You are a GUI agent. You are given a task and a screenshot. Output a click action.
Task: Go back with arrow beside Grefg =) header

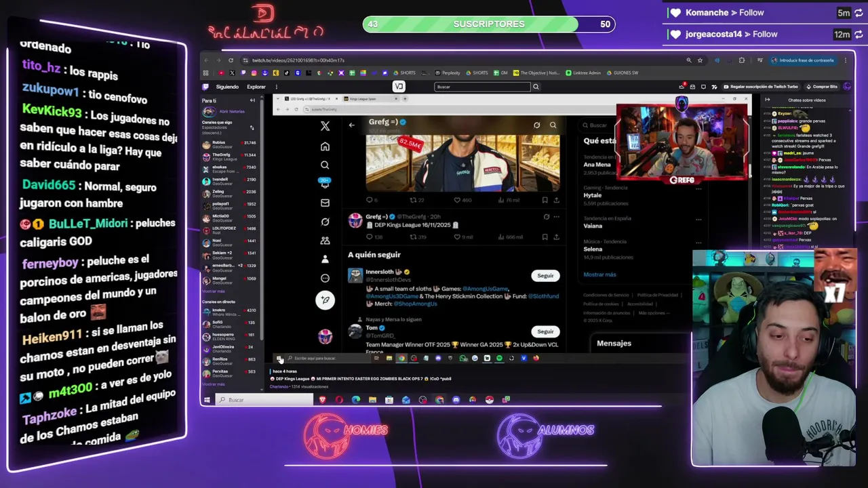tap(351, 125)
